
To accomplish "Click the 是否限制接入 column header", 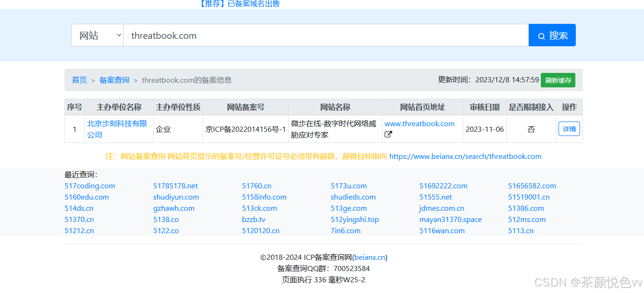I will [531, 107].
